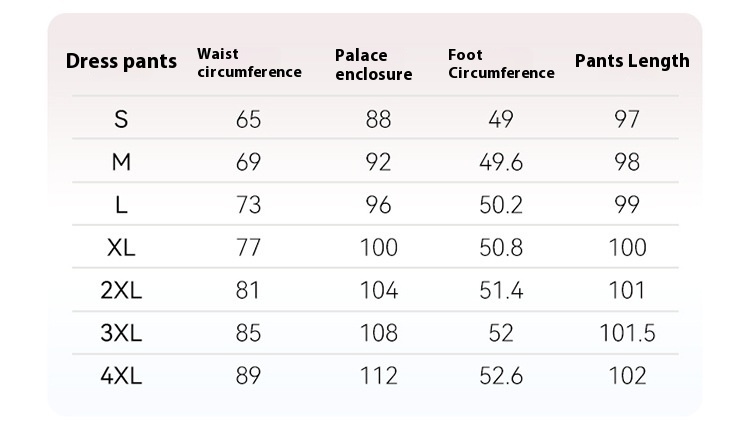Screen dimensions: 750x442
Task: Select foot circumference value 49.6
Action: tap(501, 163)
